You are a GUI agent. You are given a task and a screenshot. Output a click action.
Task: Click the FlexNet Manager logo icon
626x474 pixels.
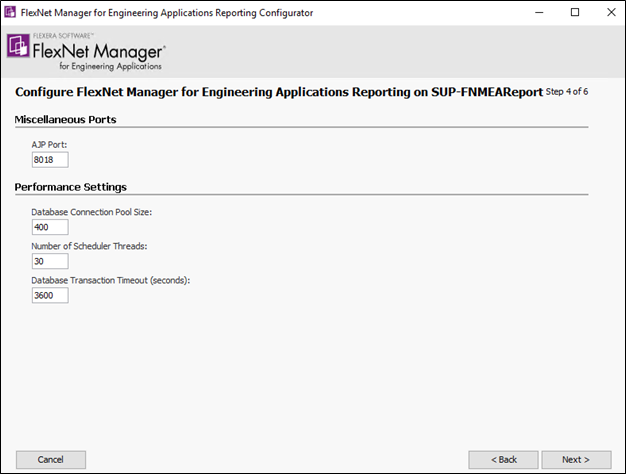coord(18,46)
